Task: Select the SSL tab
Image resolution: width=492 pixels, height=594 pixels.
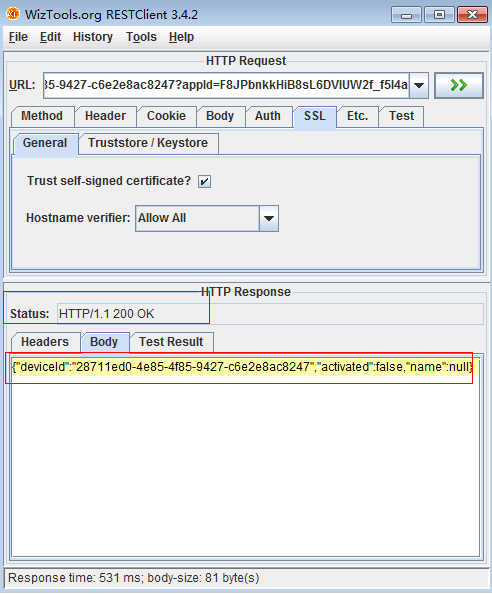Action: click(314, 116)
